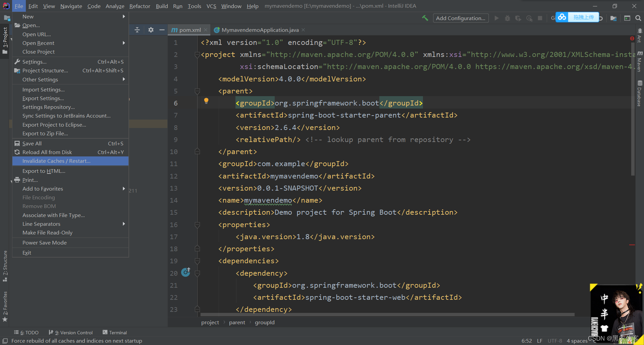The width and height of the screenshot is (644, 345).
Task: Click Save All menu item
Action: coord(70,143)
